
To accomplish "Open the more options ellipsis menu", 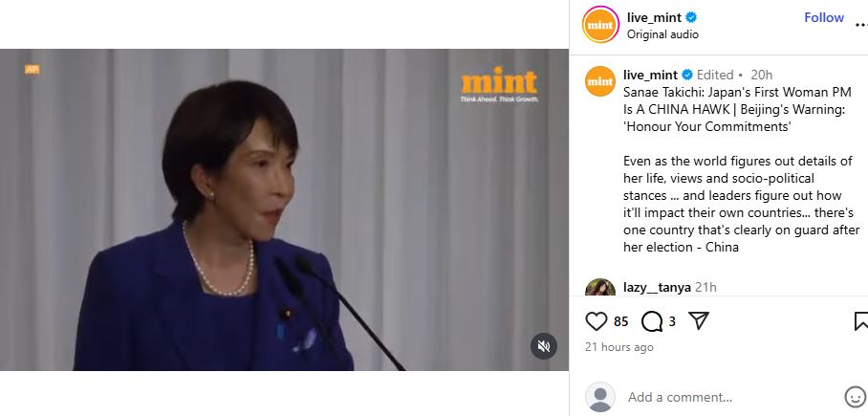I will 862,24.
